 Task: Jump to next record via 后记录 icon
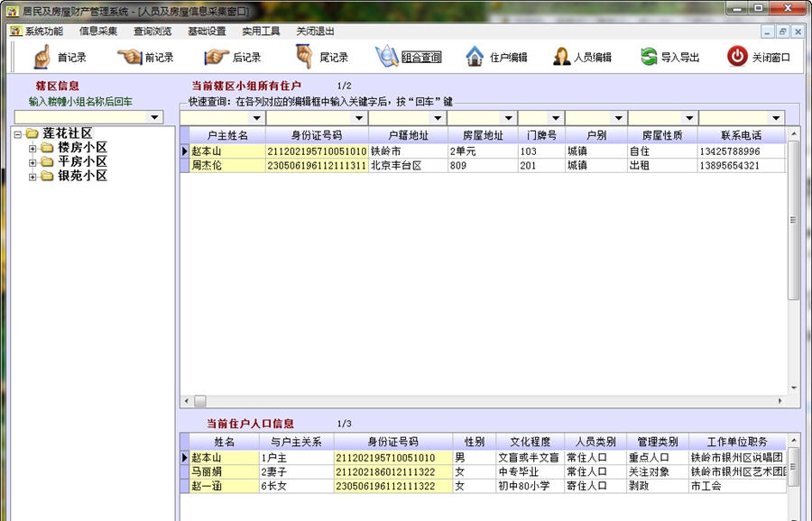(x=217, y=57)
